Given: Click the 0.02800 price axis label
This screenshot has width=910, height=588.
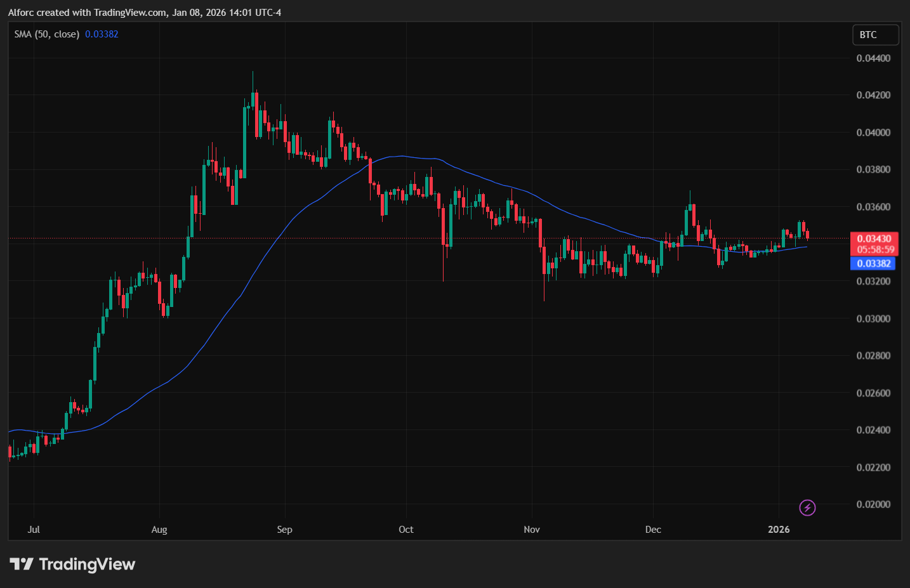Looking at the screenshot, I should 873,355.
